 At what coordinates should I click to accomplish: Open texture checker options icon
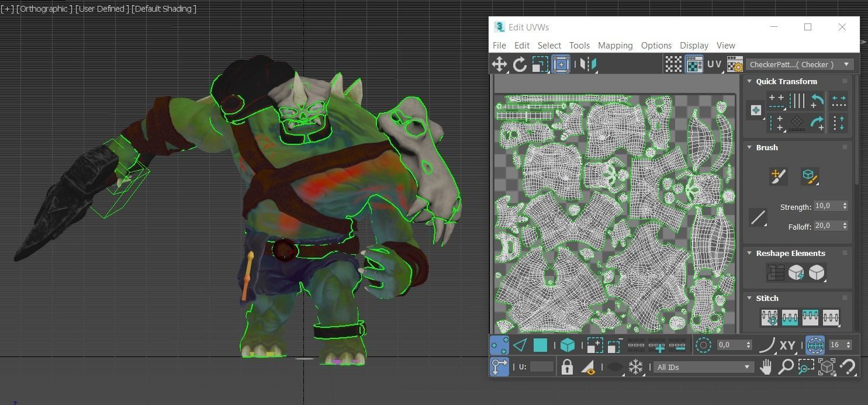(735, 64)
